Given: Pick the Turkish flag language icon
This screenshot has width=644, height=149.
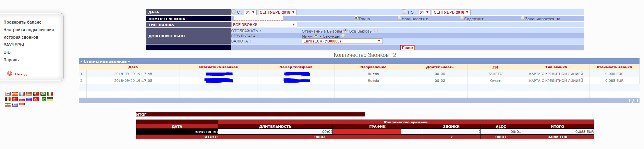Looking at the screenshot, I should point(36,99).
